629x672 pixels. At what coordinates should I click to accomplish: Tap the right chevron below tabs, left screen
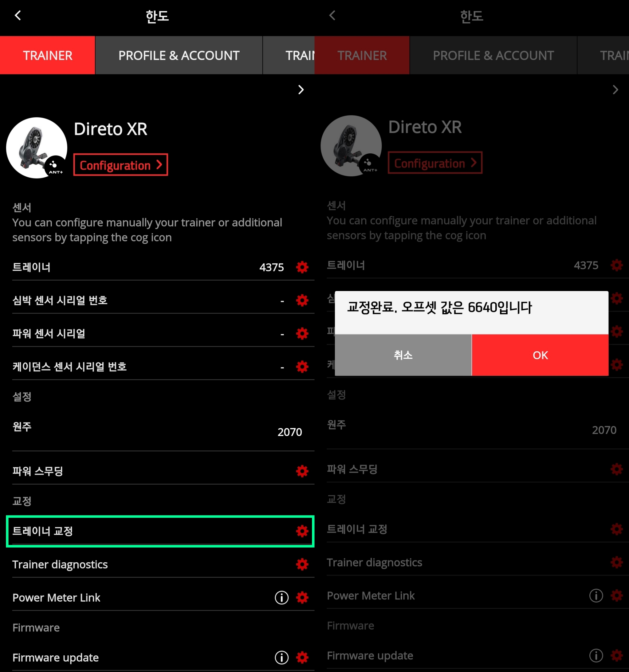click(301, 90)
